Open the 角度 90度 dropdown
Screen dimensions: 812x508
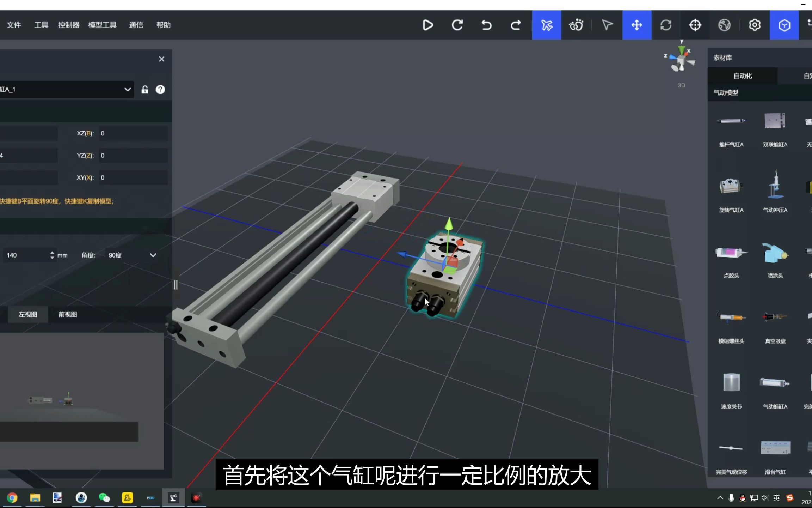152,255
